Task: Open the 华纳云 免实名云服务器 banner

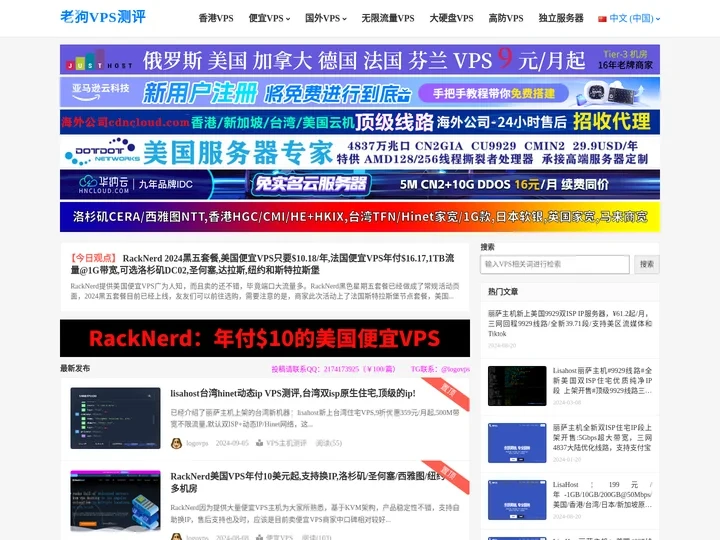Action: click(x=360, y=184)
